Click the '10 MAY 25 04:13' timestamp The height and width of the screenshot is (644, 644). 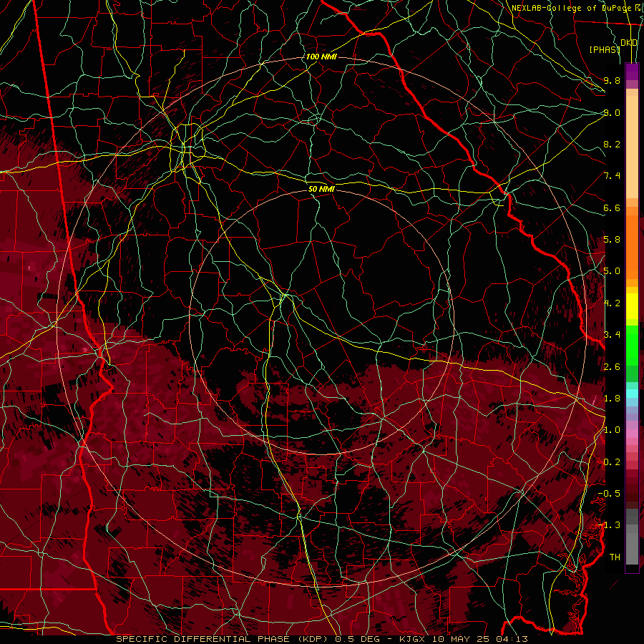[479, 639]
